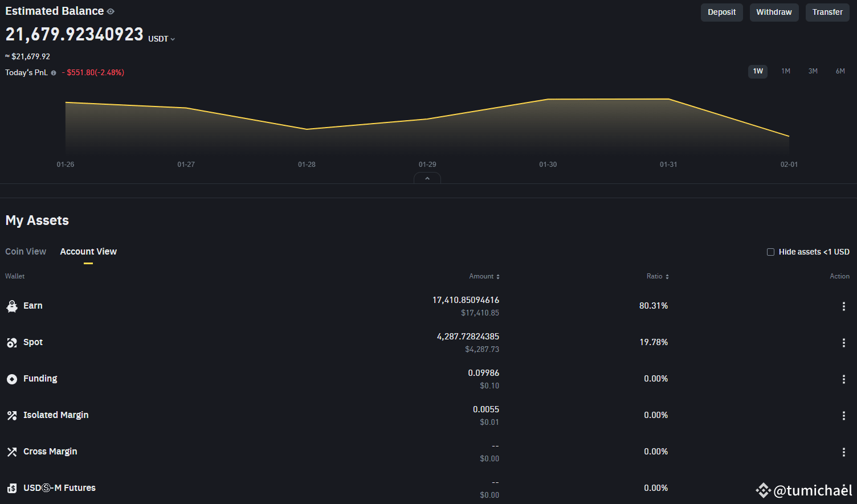Select the 1W chart range
Image resolution: width=857 pixels, height=504 pixels.
(758, 71)
